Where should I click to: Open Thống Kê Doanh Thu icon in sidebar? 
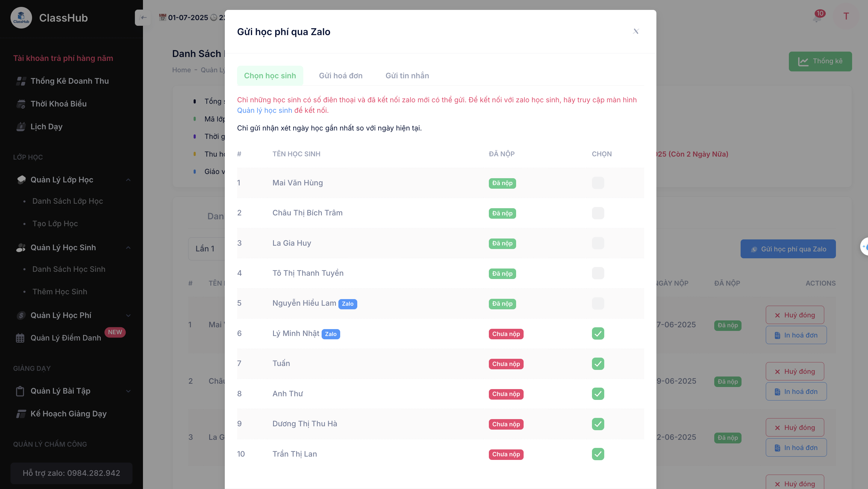click(21, 81)
